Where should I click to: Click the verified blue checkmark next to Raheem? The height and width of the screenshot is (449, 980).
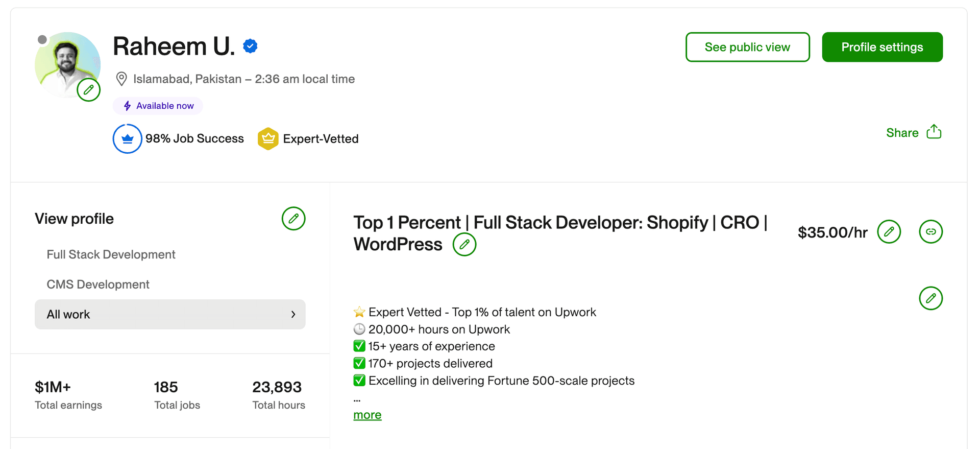coord(250,45)
